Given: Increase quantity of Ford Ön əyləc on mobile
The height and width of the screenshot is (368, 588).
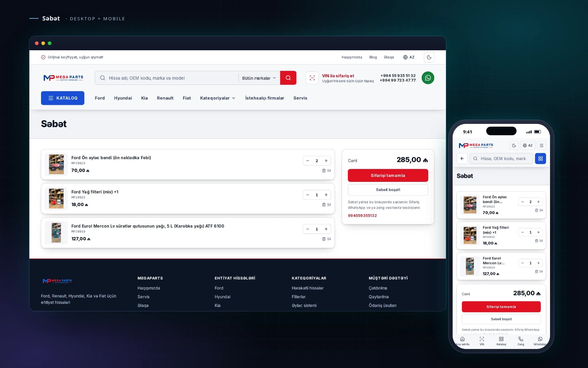Looking at the screenshot, I should (538, 202).
